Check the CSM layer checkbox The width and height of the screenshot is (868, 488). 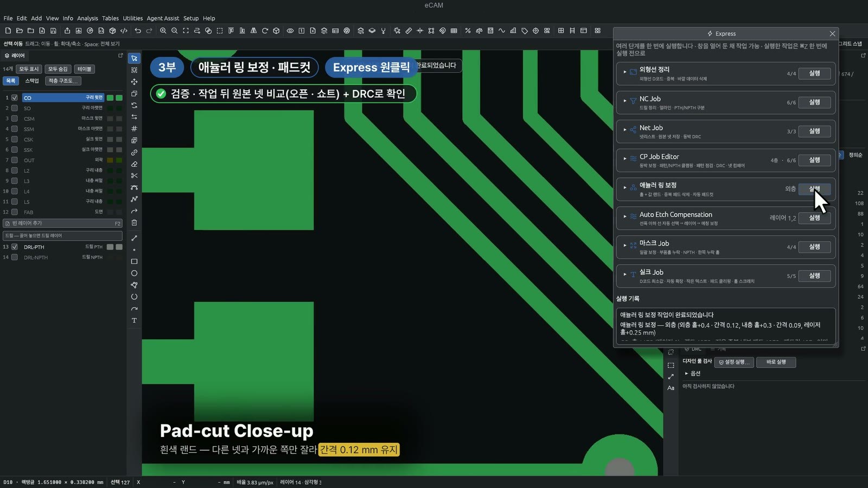(x=15, y=118)
